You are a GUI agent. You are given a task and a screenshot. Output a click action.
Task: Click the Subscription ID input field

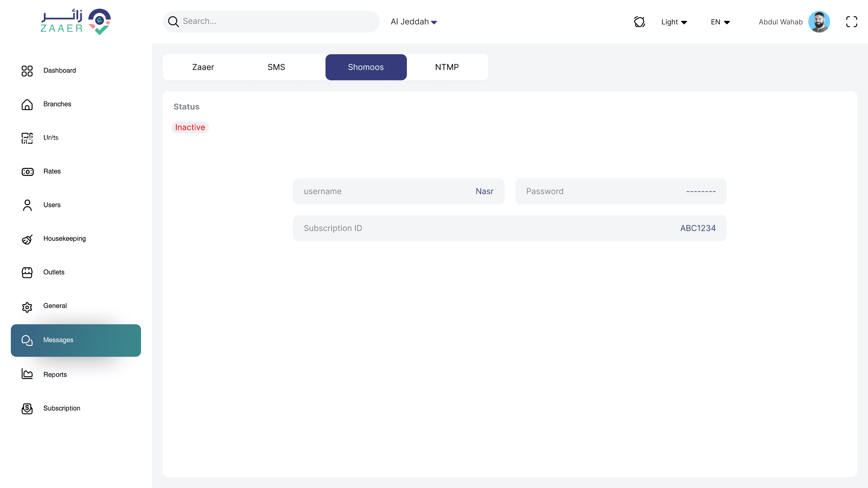509,228
